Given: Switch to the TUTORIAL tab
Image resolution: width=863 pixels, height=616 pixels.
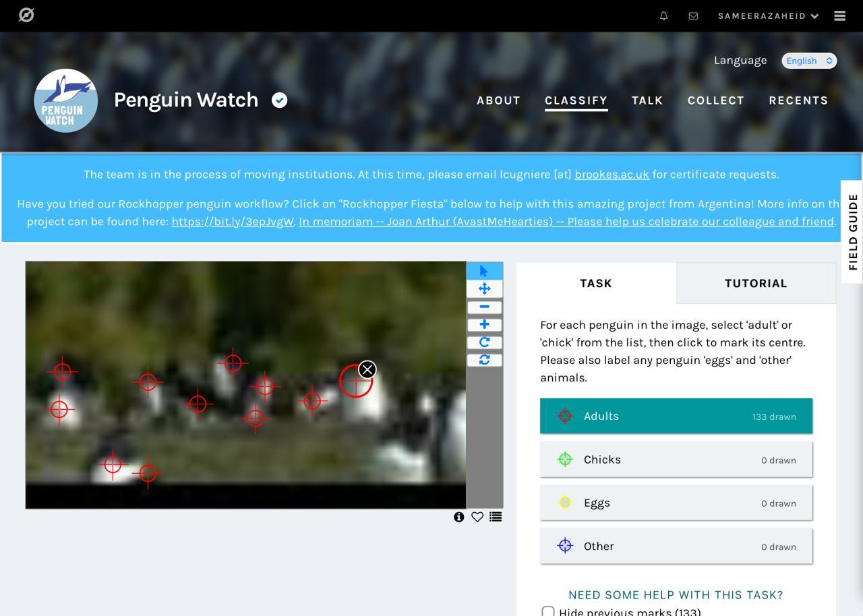Looking at the screenshot, I should click(756, 283).
